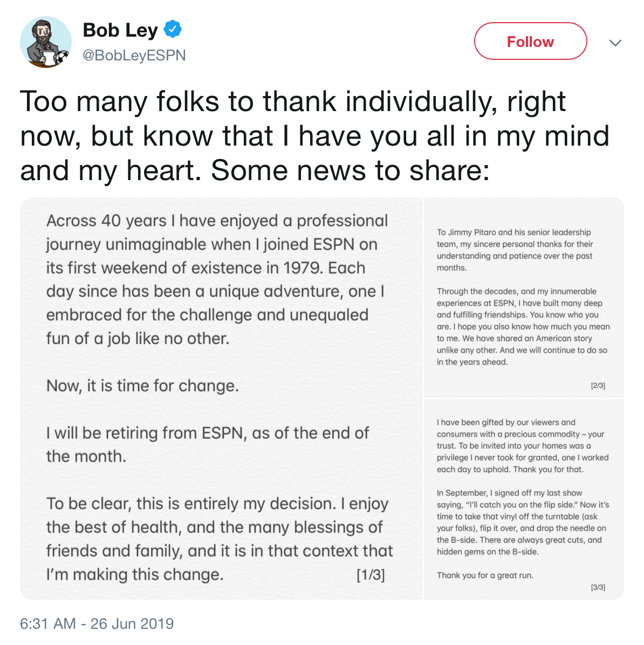Click the blue verified badge icon

173,30
